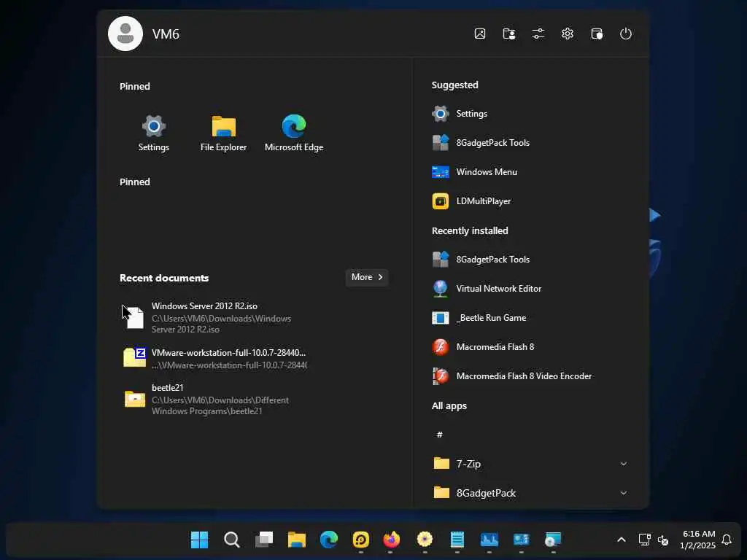Open VMware-workstation-full recent archive

pyautogui.click(x=214, y=359)
